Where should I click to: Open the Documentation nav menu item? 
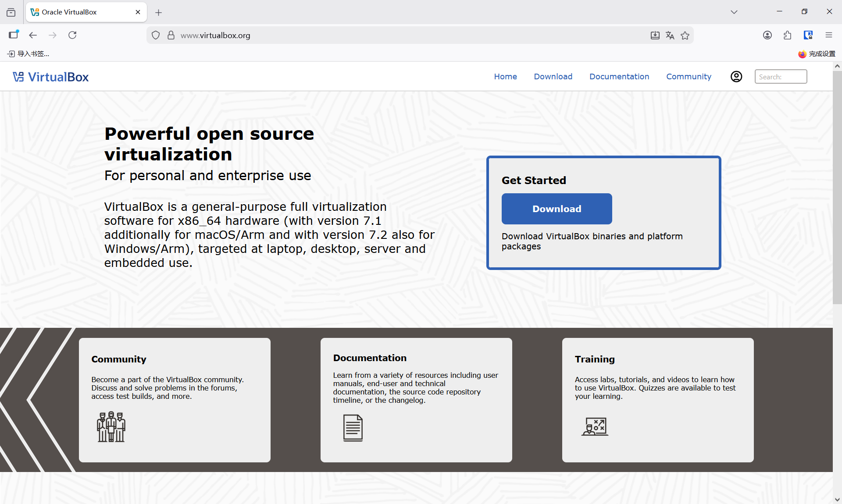[x=619, y=77]
